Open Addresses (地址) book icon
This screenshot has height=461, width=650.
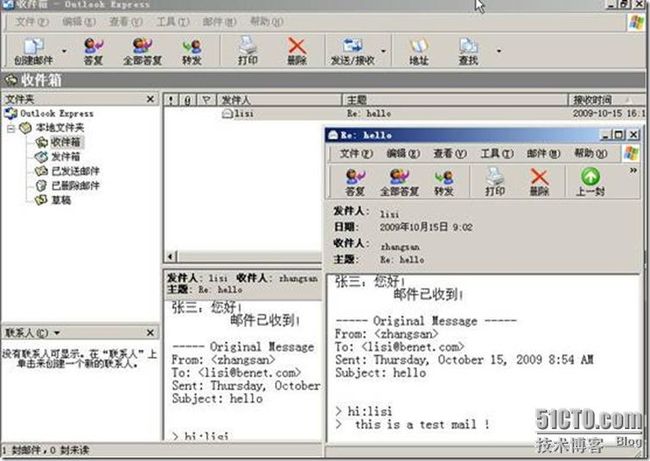click(x=418, y=51)
